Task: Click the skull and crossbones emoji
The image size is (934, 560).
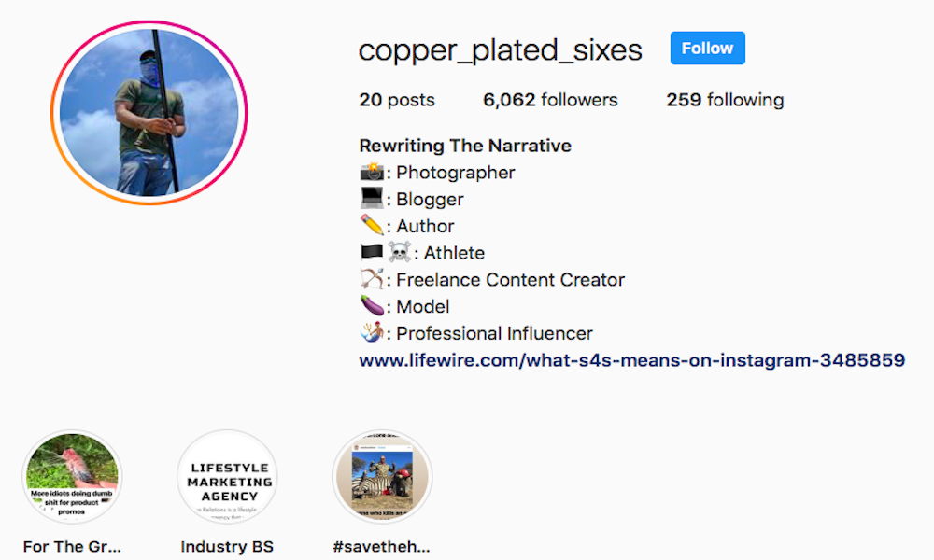Action: point(399,253)
